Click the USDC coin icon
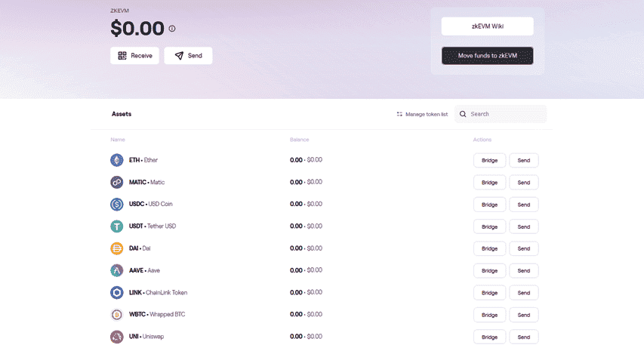The width and height of the screenshot is (644, 351). click(116, 204)
